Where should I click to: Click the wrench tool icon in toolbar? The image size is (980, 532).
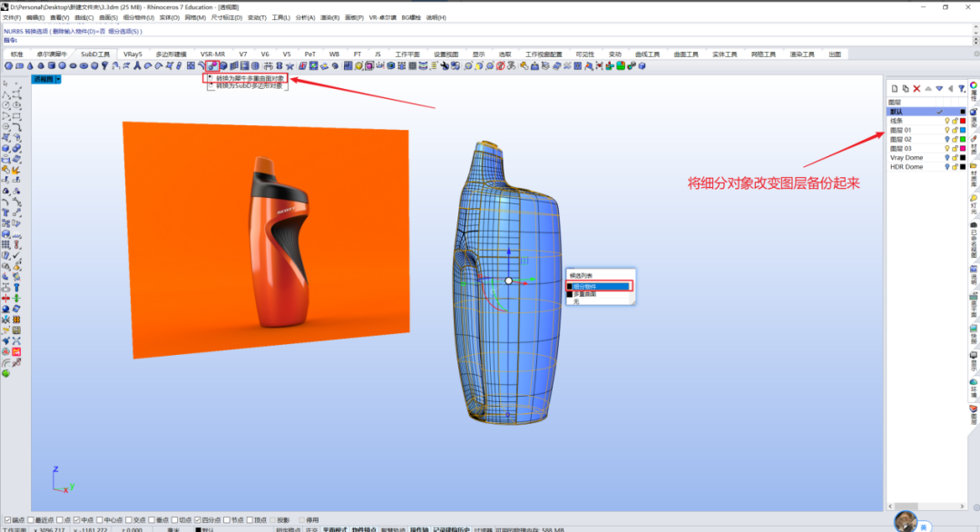coord(445,65)
